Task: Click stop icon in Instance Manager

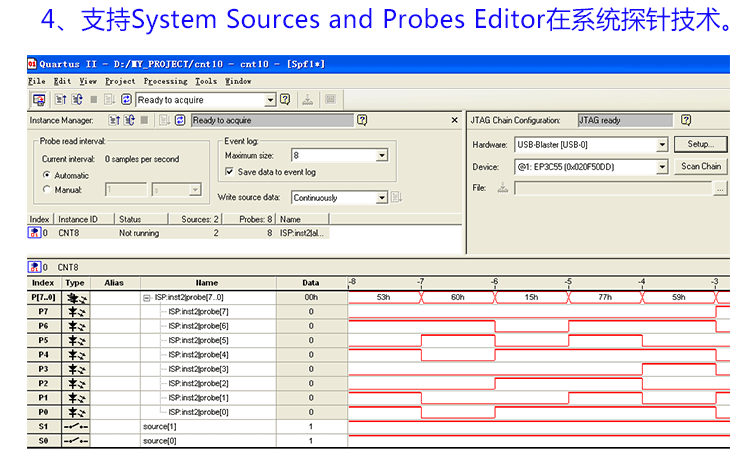Action: (144, 120)
